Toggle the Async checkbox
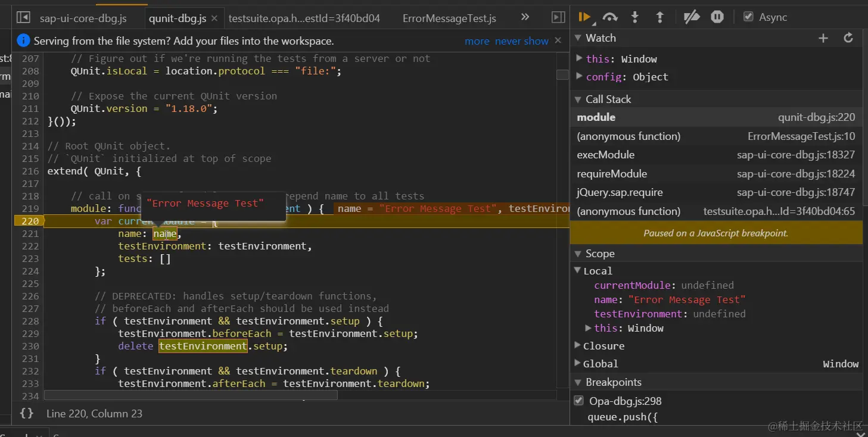868x437 pixels. click(x=749, y=17)
